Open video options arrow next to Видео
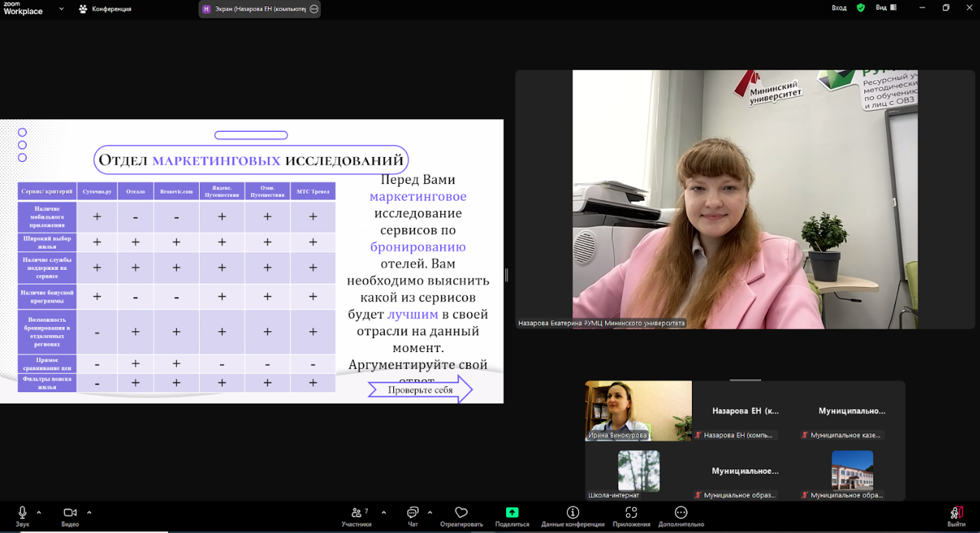Image resolution: width=980 pixels, height=533 pixels. pos(89,513)
